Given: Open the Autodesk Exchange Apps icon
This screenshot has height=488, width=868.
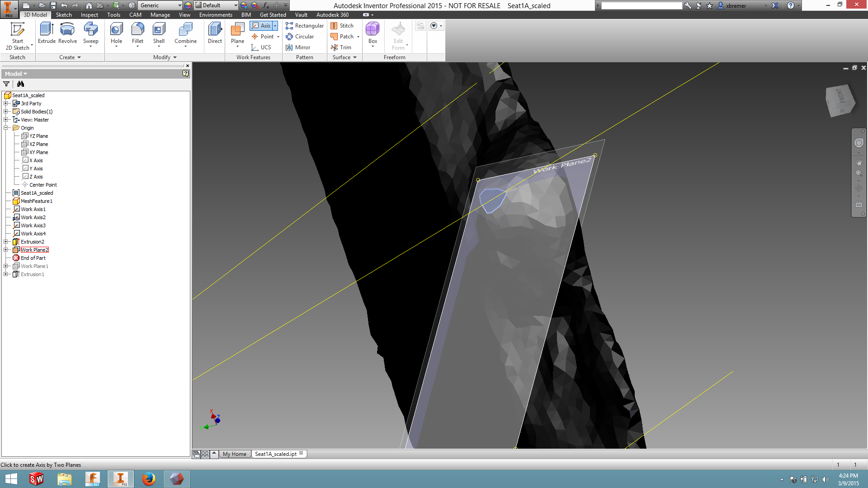Looking at the screenshot, I should pyautogui.click(x=775, y=5).
